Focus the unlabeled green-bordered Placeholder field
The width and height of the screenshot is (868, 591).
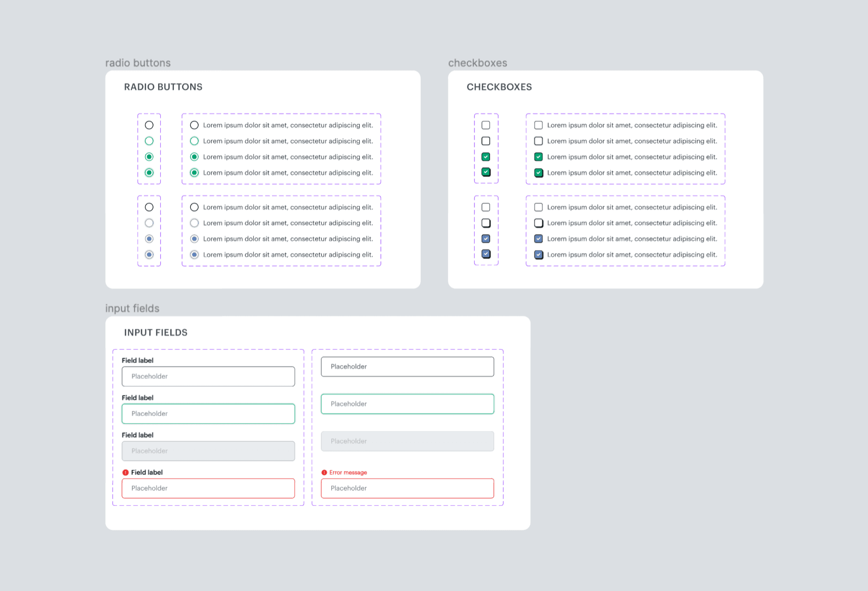click(x=407, y=404)
